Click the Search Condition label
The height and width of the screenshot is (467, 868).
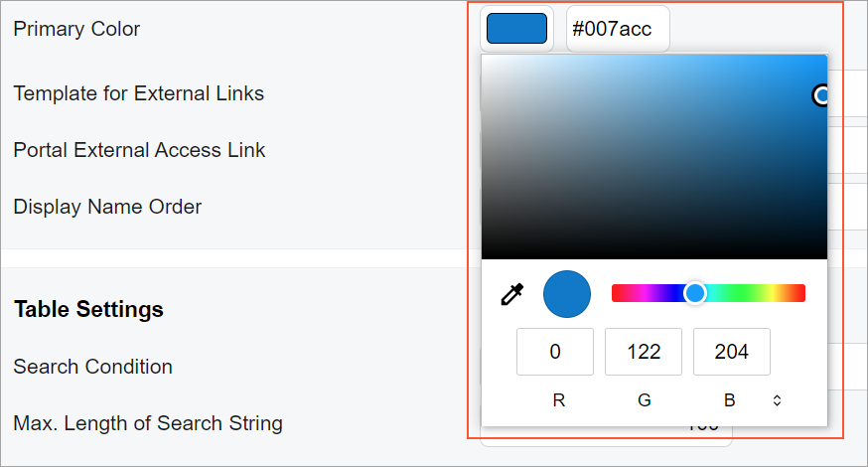(x=92, y=367)
